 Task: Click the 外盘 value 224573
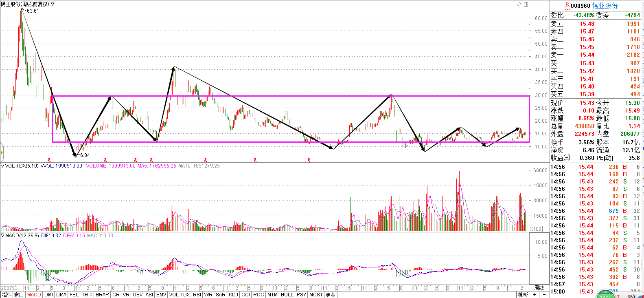pyautogui.click(x=585, y=134)
